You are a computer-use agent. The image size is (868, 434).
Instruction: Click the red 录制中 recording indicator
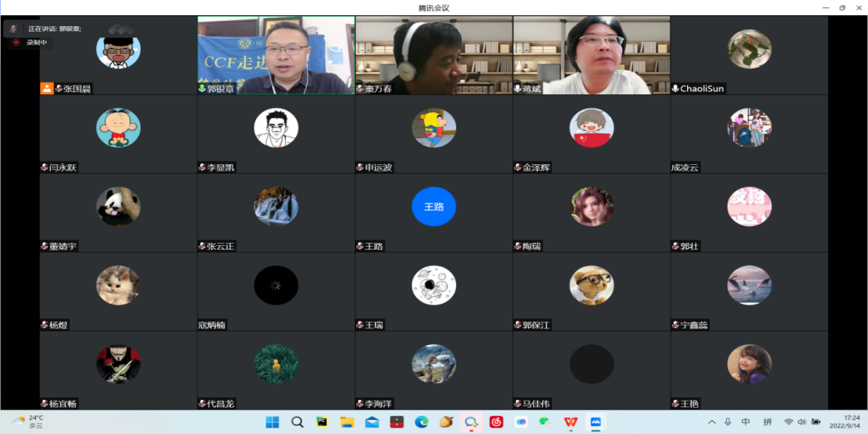click(16, 43)
